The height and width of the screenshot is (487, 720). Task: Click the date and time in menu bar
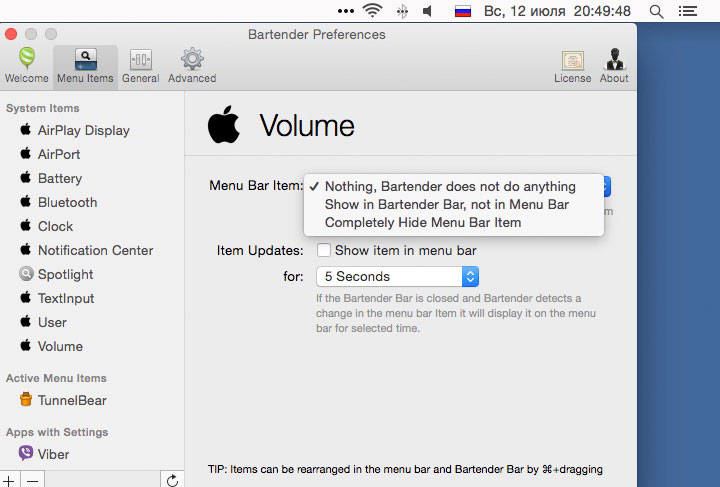[x=557, y=11]
